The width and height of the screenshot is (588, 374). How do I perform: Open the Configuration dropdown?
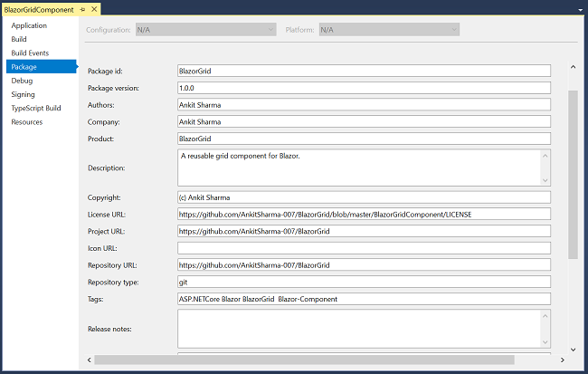206,30
